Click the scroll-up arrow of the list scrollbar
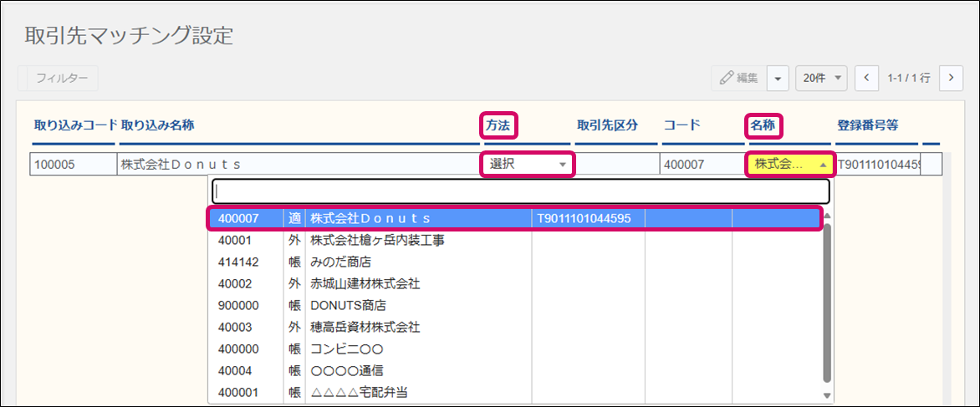This screenshot has width=980, height=407. pos(828,216)
